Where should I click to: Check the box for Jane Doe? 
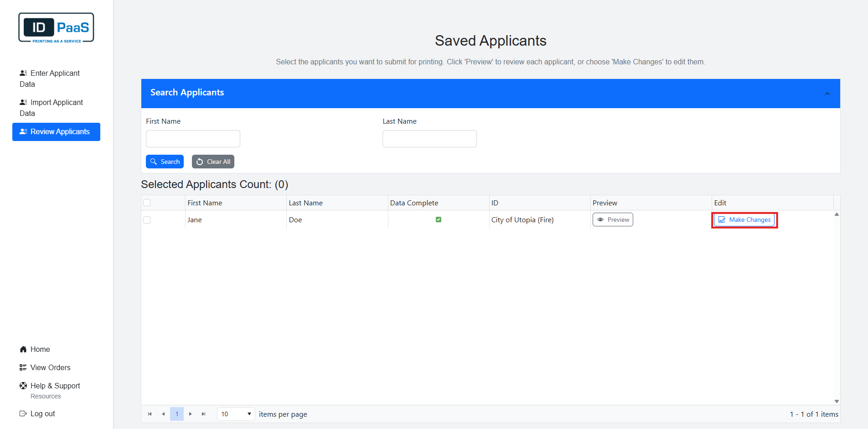(x=147, y=220)
